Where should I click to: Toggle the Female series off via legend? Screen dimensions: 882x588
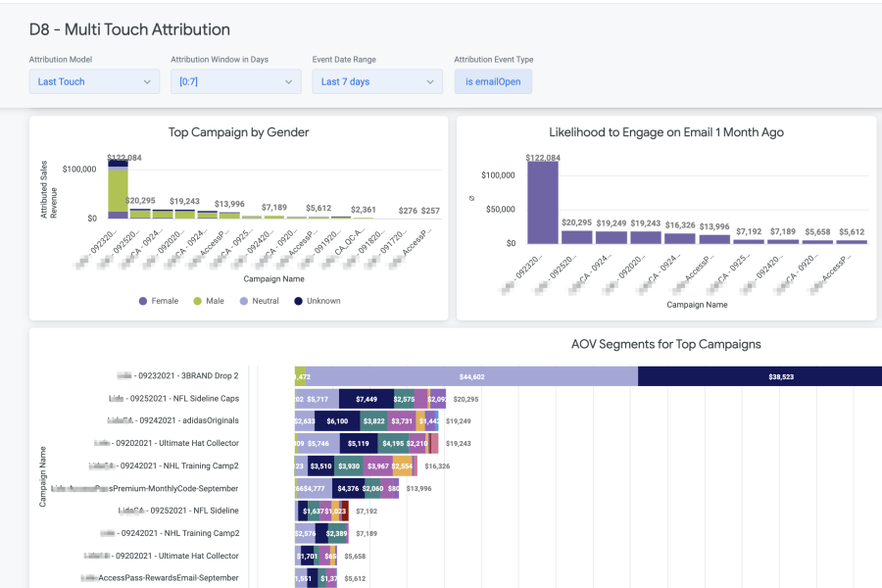[149, 301]
